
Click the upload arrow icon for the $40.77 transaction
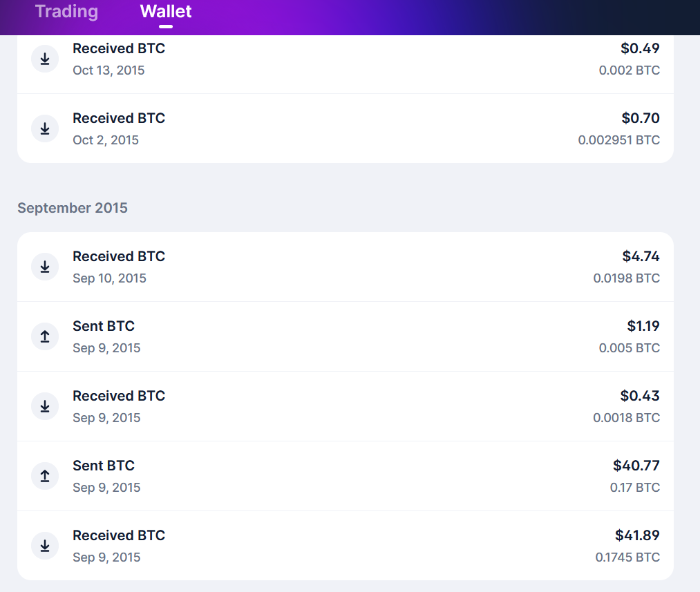coord(45,476)
